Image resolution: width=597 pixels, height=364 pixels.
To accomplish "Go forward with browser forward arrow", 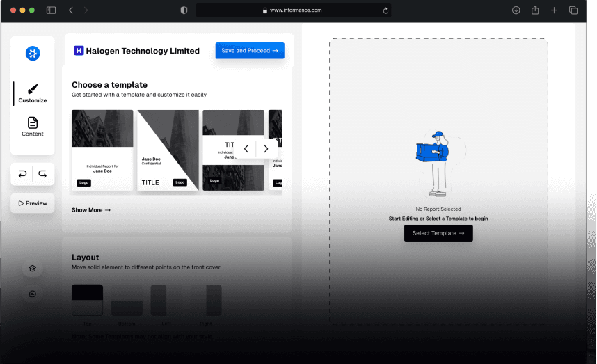I will [x=86, y=10].
